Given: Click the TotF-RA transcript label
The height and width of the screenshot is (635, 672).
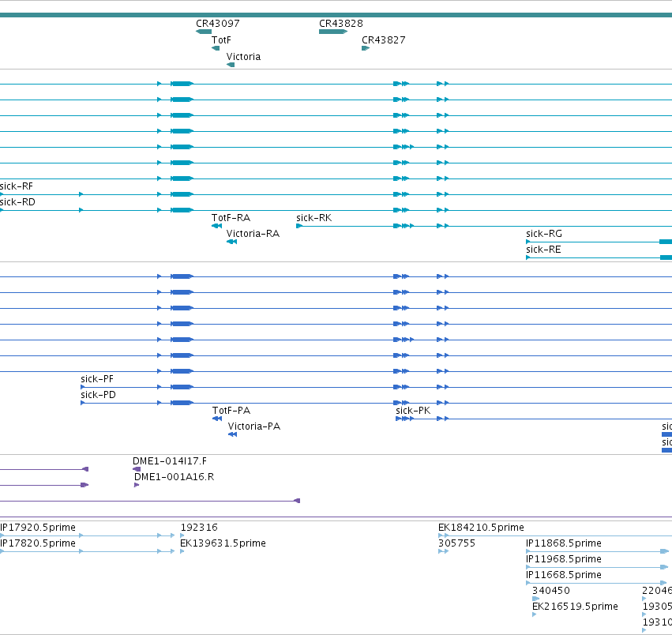Looking at the screenshot, I should [x=231, y=218].
